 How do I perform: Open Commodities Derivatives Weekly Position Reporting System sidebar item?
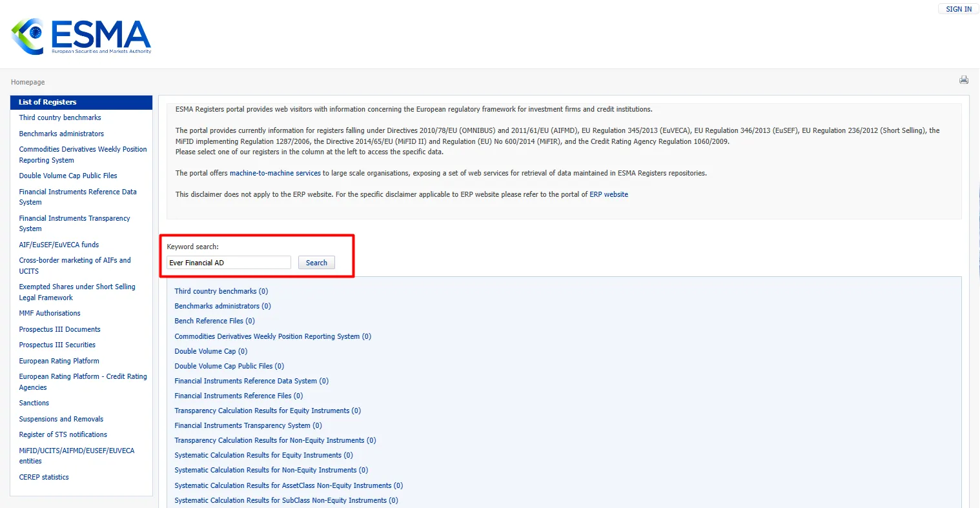83,155
